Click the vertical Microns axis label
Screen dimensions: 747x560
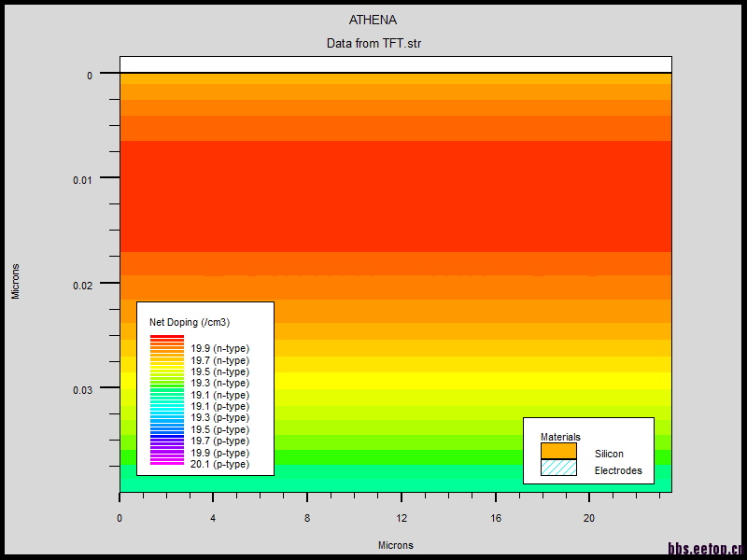[x=15, y=281]
